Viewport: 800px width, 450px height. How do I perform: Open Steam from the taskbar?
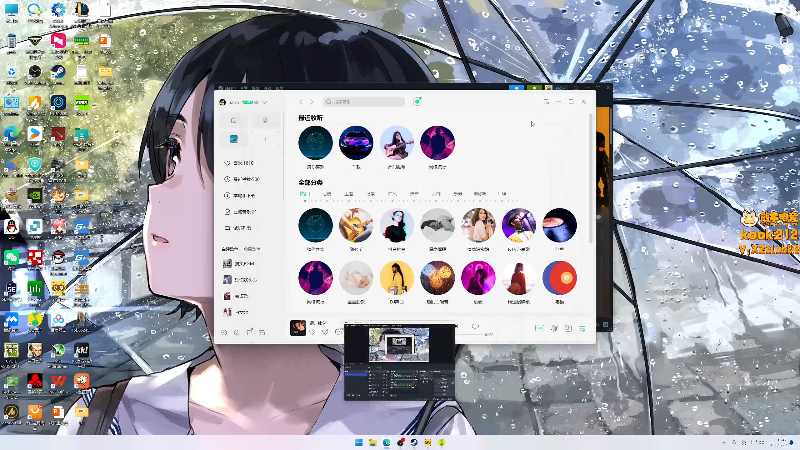coord(414,442)
